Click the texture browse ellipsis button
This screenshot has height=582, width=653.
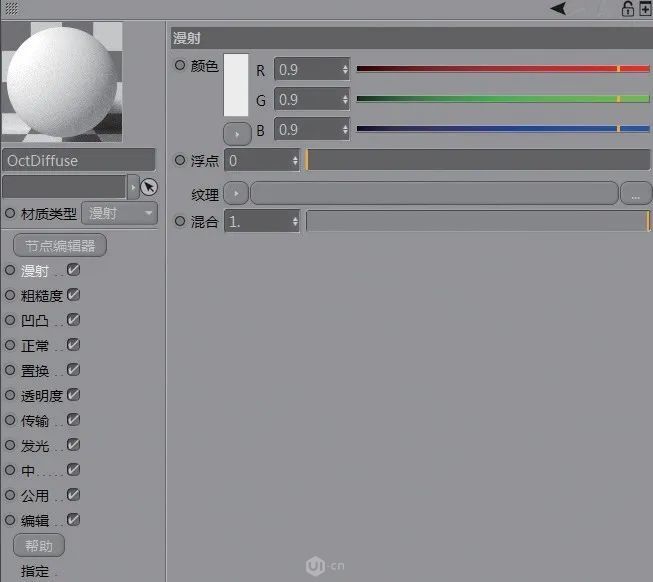click(x=635, y=194)
